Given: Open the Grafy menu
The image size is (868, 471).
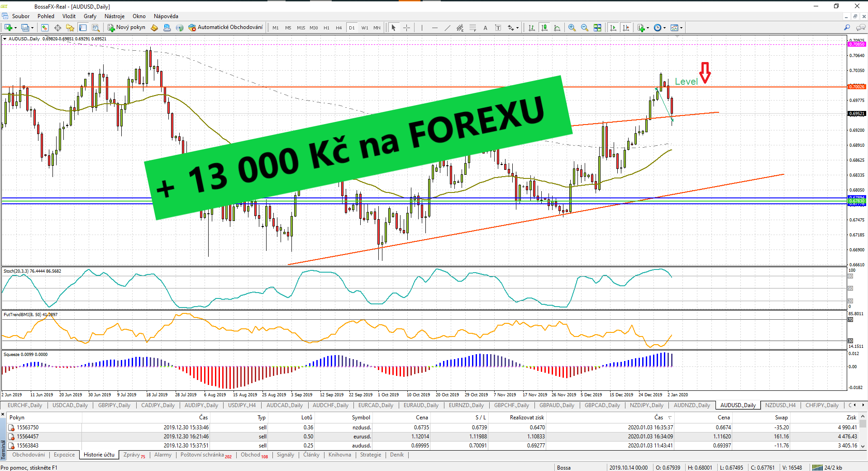Looking at the screenshot, I should pyautogui.click(x=90, y=16).
